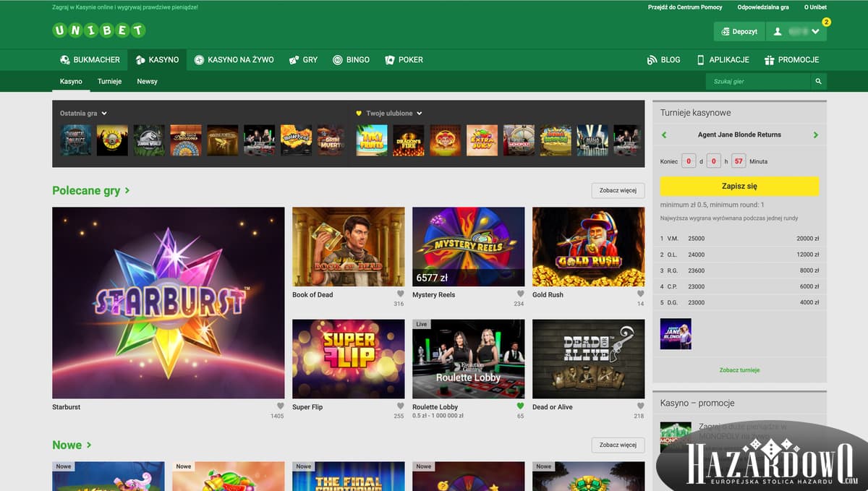Image resolution: width=868 pixels, height=491 pixels.
Task: Favorite the Book of Dead game
Action: pos(400,294)
